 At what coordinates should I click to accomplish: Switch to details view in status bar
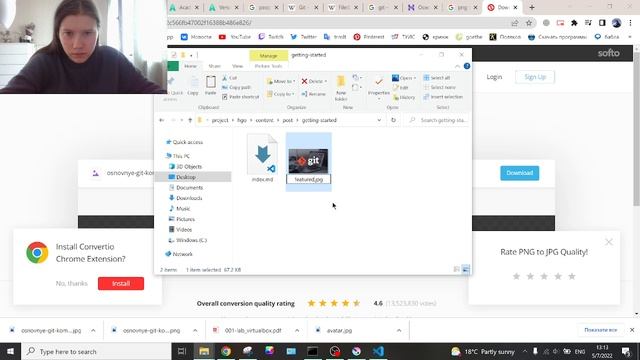click(x=457, y=269)
